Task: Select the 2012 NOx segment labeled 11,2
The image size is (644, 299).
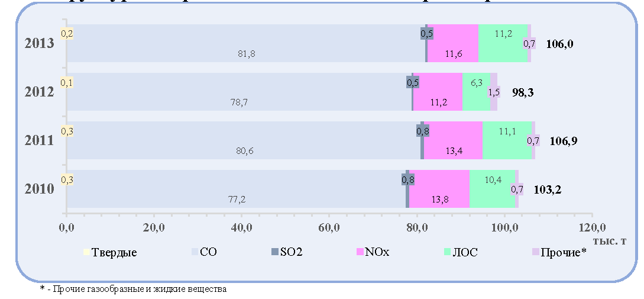Action: (x=438, y=92)
